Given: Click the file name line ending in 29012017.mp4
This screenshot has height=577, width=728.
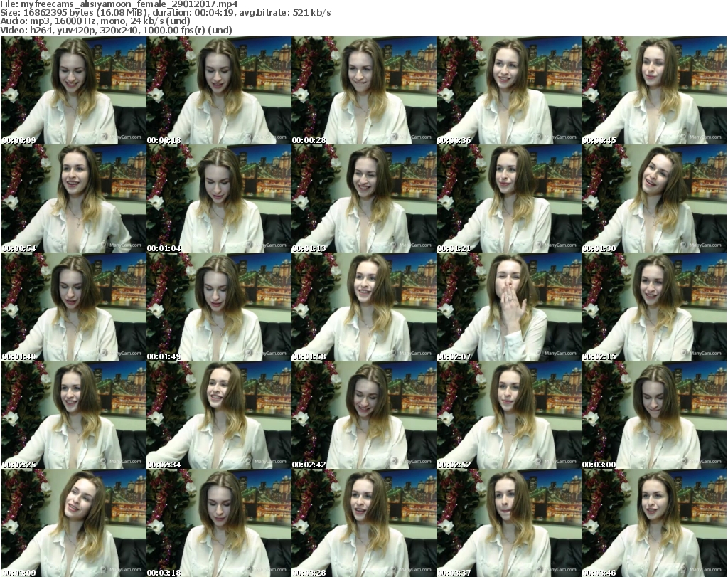Looking at the screenshot, I should (119, 4).
